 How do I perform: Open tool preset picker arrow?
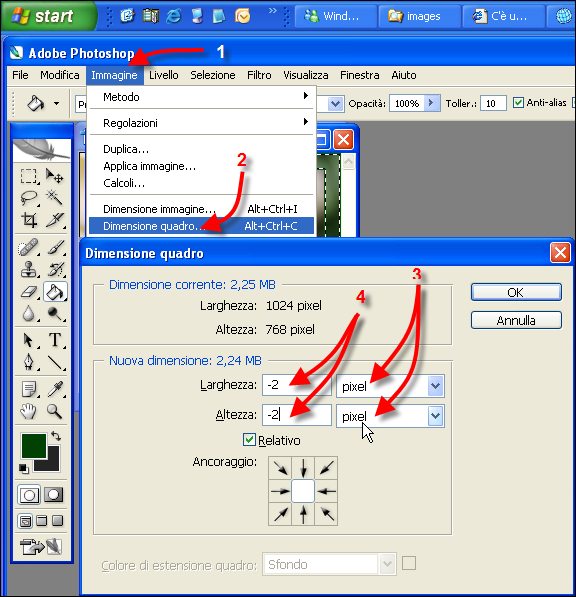[x=56, y=103]
